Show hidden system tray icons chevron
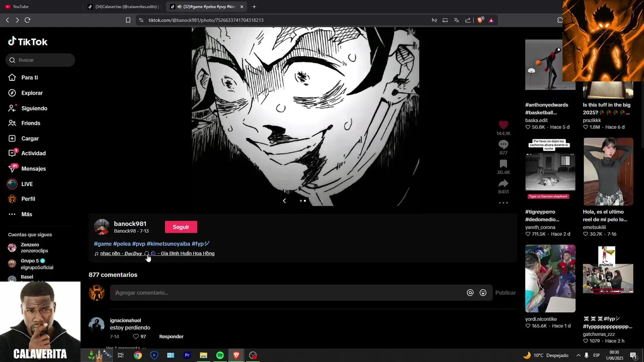644x362 pixels. tap(578, 355)
